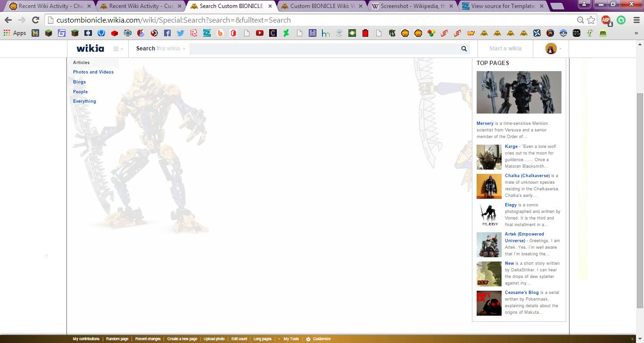The image size is (644, 343).
Task: Open the green 'm' bookmark icon
Action: (603, 33)
